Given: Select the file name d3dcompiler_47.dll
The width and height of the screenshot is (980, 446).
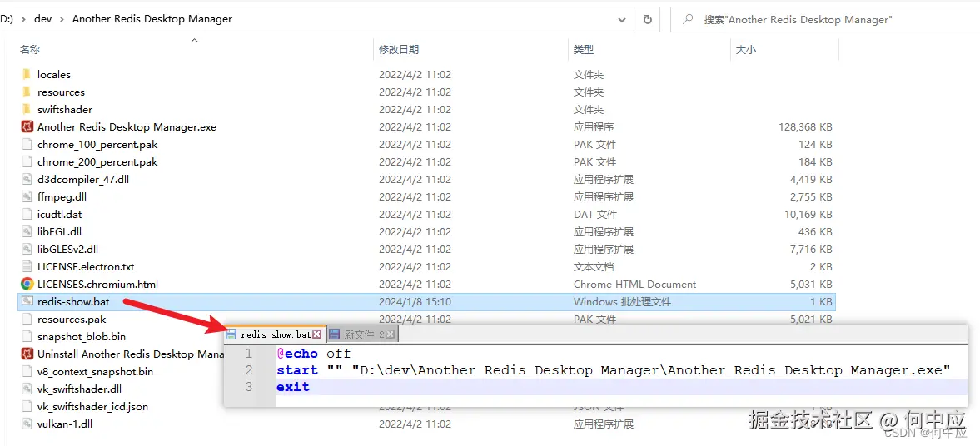Looking at the screenshot, I should click(x=83, y=179).
